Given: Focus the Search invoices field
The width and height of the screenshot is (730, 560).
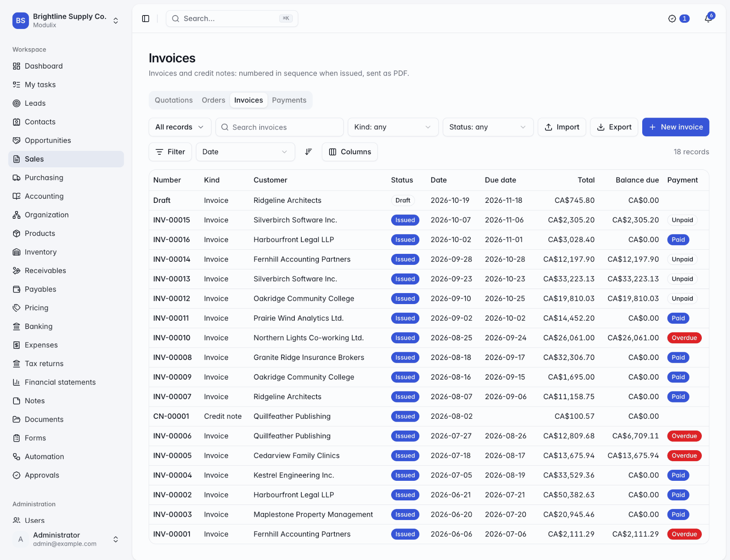Looking at the screenshot, I should (x=280, y=127).
